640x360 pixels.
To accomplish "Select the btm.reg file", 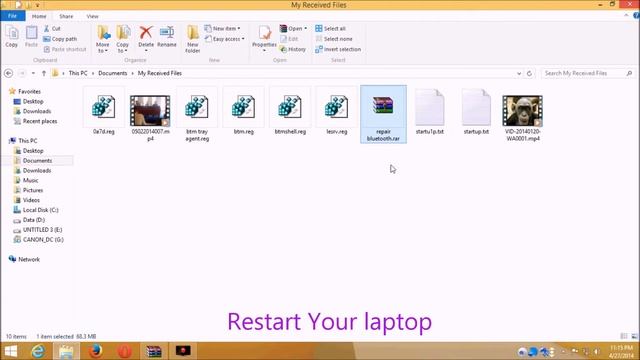I will click(244, 112).
